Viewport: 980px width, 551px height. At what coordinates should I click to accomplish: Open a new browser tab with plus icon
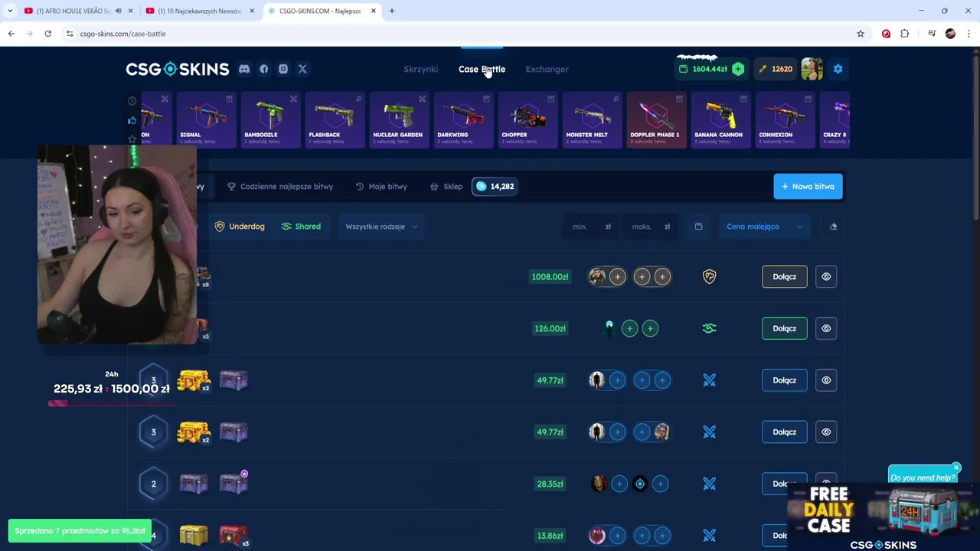391,11
